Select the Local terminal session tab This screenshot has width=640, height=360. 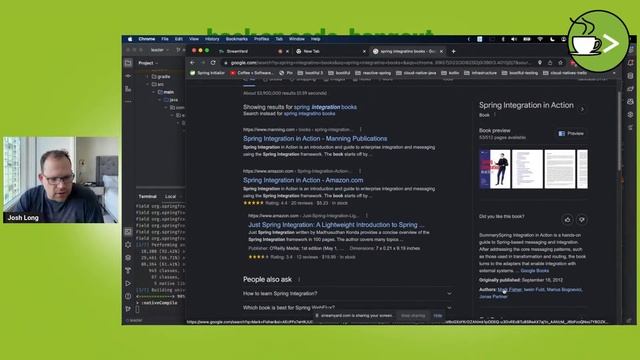171,197
